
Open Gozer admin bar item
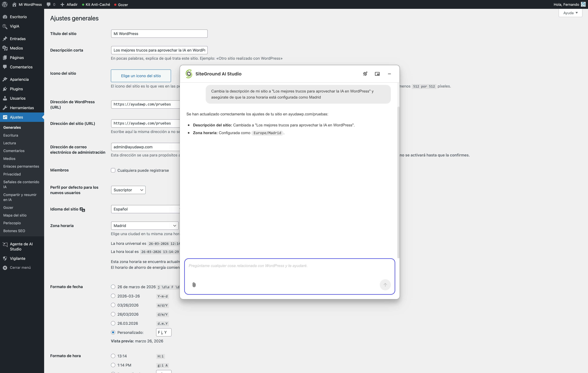(121, 4)
